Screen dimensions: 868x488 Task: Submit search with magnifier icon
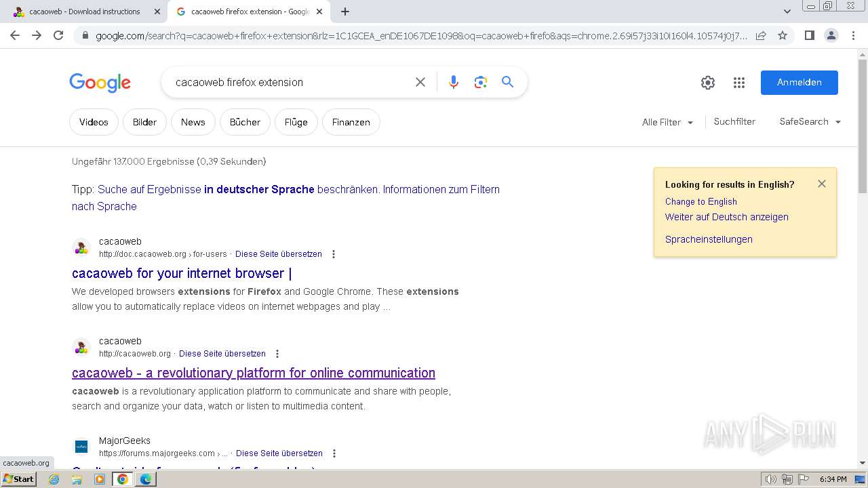coord(507,82)
